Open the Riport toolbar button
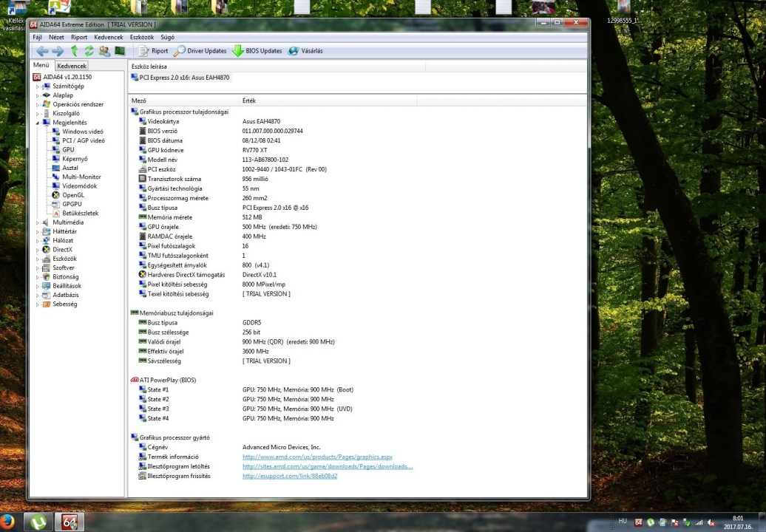This screenshot has height=532, width=766. 153,51
